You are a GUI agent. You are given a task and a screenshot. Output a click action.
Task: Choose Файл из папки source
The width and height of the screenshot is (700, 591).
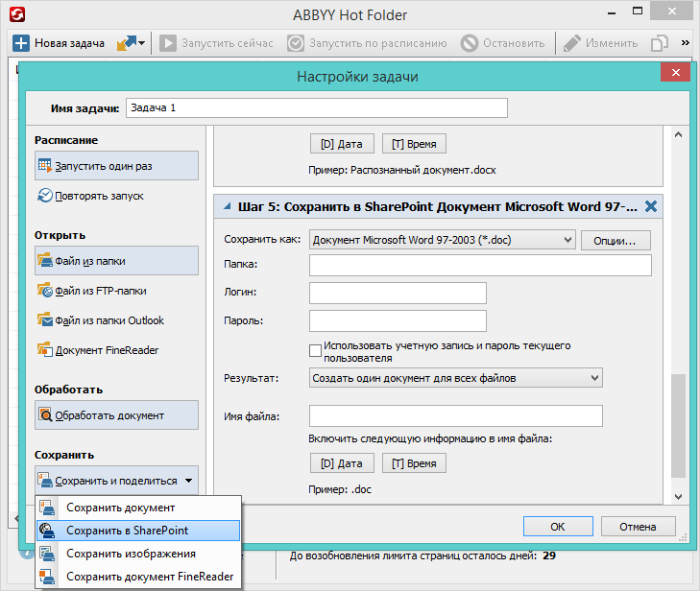[x=116, y=261]
